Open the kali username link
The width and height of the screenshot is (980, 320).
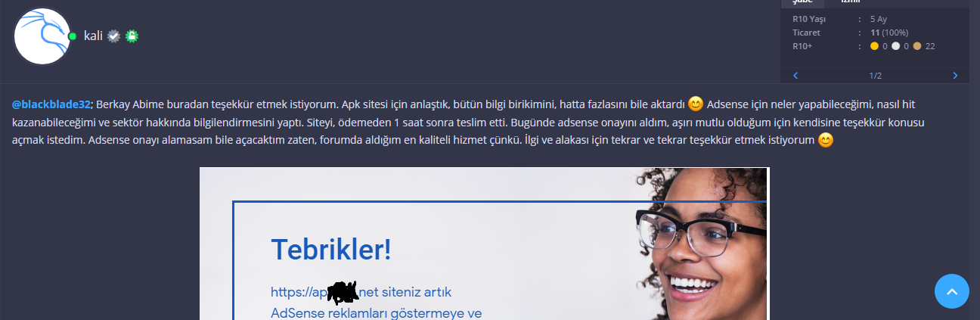(93, 36)
